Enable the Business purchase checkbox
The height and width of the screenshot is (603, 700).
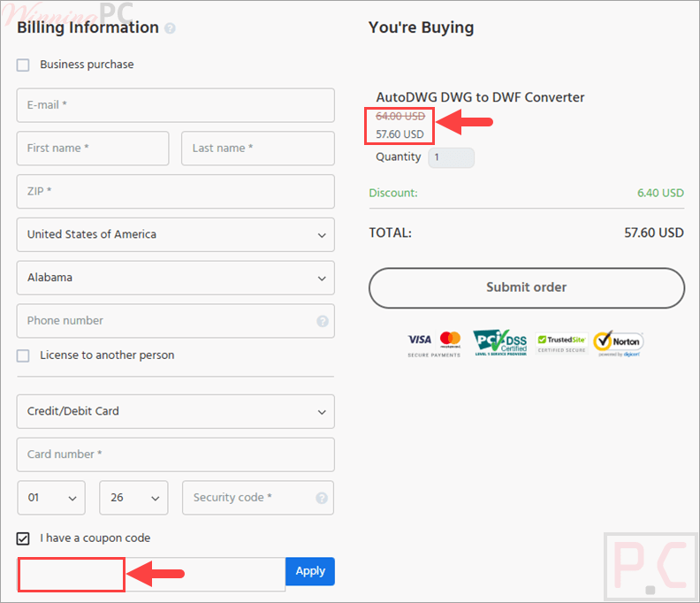[23, 65]
